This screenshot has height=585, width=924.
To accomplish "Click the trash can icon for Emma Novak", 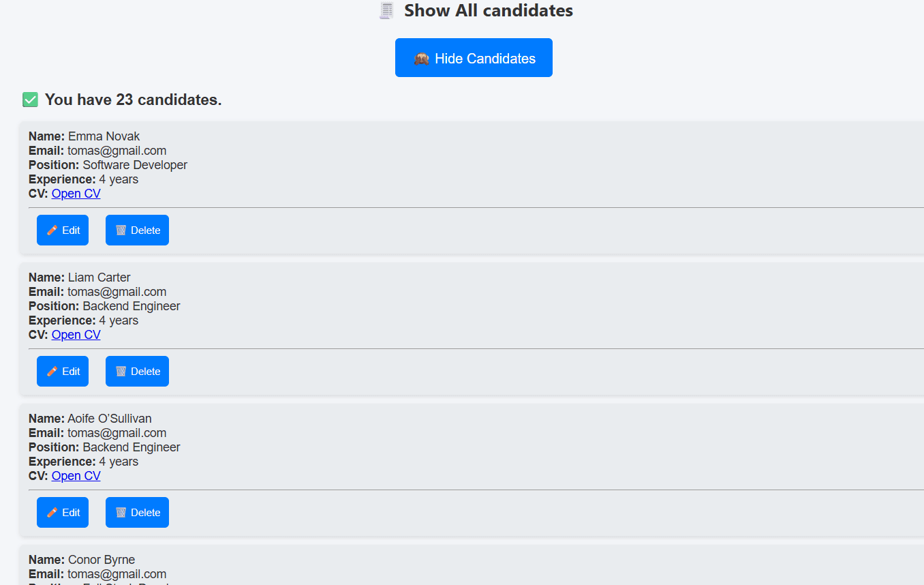I will [x=121, y=230].
